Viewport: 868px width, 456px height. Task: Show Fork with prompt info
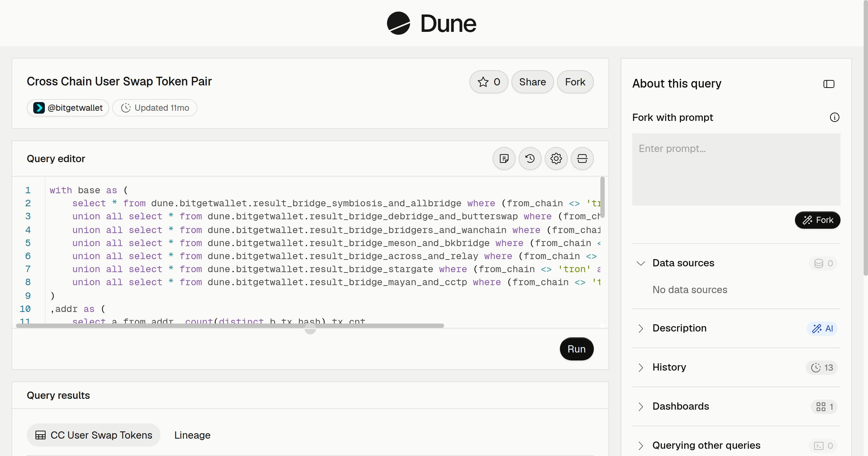point(835,117)
